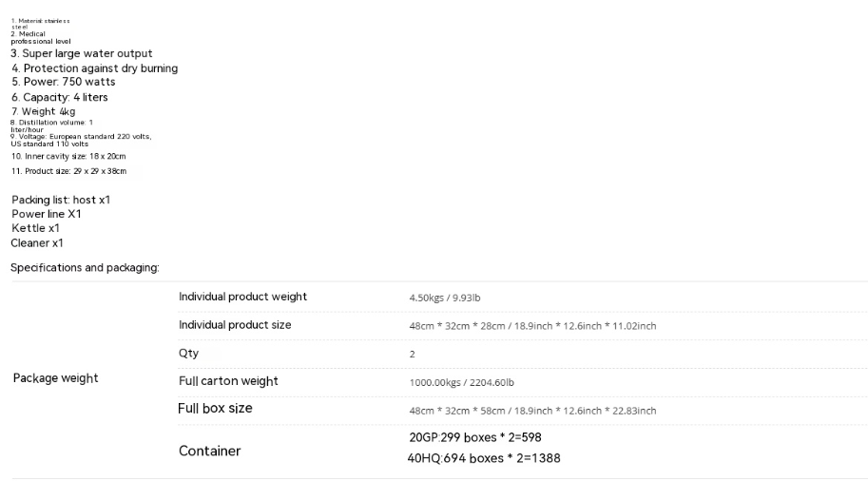Click the Voltage European standard line
The width and height of the screenshot is (868, 481).
(x=81, y=140)
